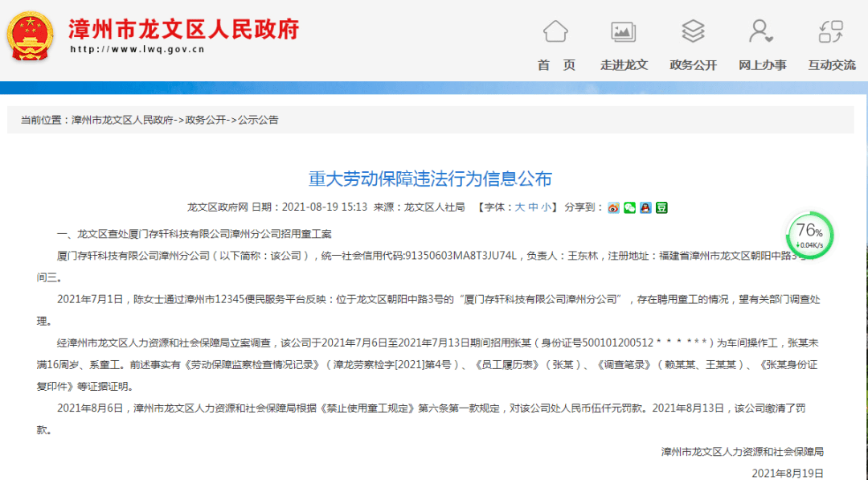Screen dimensions: 868x480
Task: Set font size to 大 (large)
Action: 520,207
